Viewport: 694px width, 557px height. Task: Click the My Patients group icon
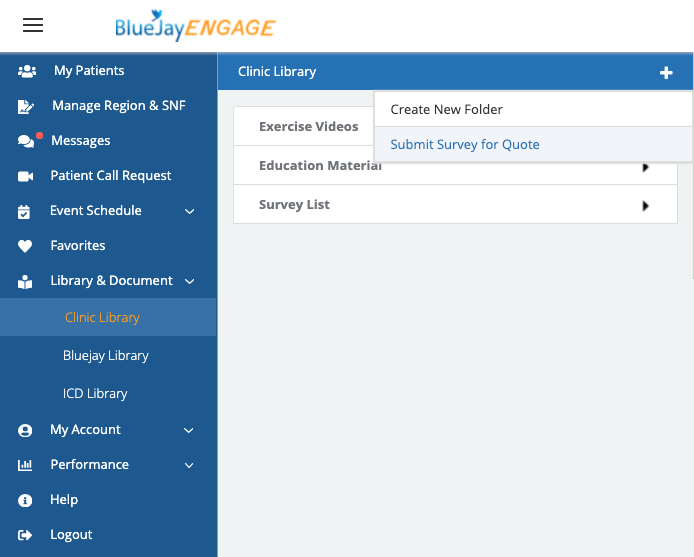pos(27,71)
